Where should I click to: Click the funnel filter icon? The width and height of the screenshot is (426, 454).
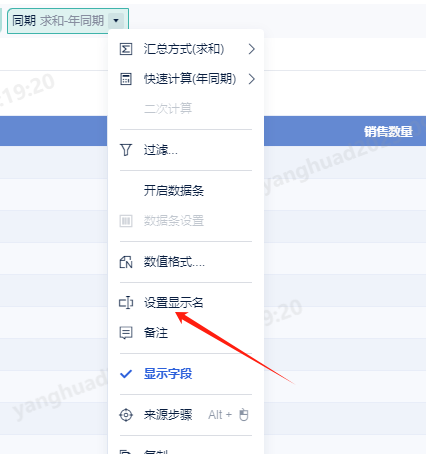126,150
